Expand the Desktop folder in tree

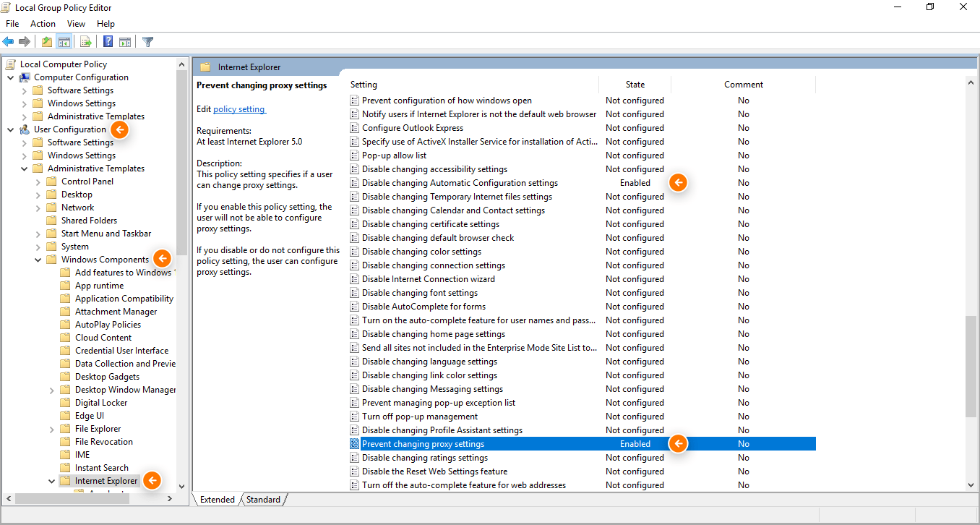coord(38,195)
